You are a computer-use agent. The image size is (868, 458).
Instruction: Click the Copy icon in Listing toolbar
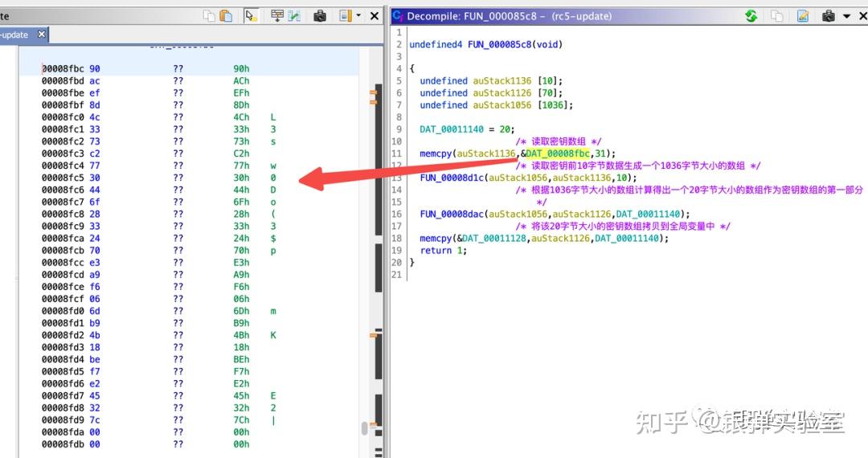[x=209, y=16]
